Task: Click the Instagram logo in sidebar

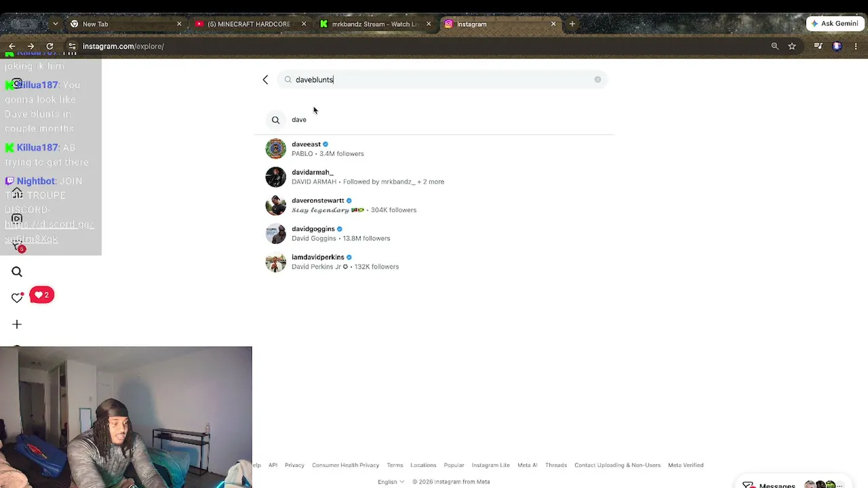Action: (17, 83)
